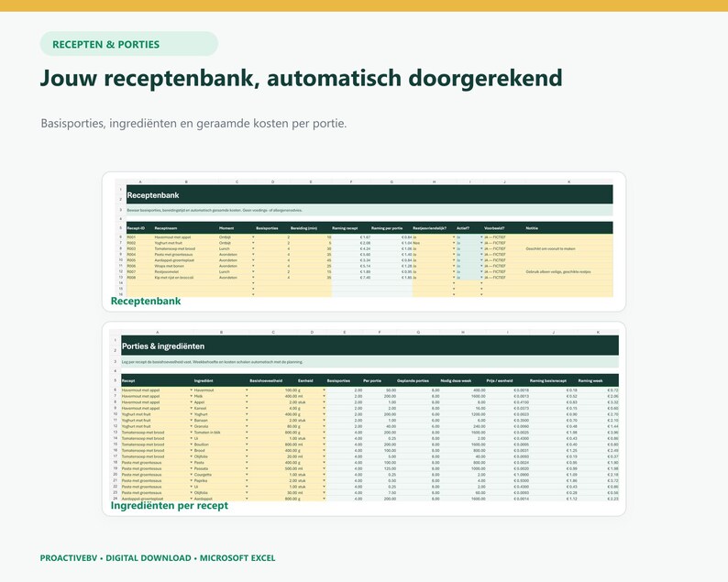Open Moment dropdown in the Restjesomelet row
This screenshot has height=582, width=728.
(253, 271)
